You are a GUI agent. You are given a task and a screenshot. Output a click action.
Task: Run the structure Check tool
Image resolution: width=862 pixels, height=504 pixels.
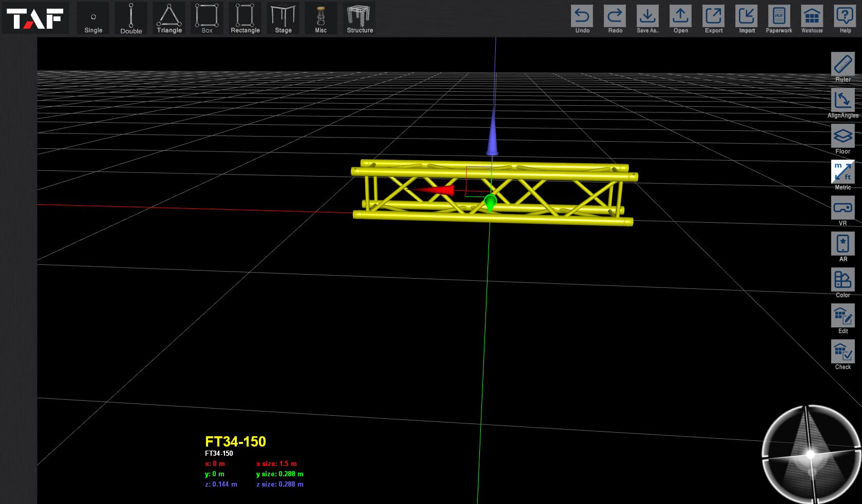tap(843, 355)
